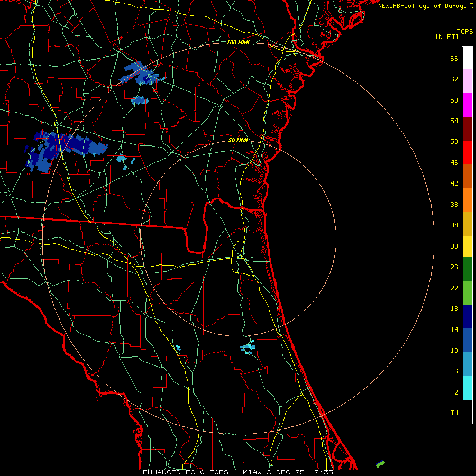Screen dimensions: 476x476
Task: Click the bright yellow legend swatch
Action: (x=467, y=246)
